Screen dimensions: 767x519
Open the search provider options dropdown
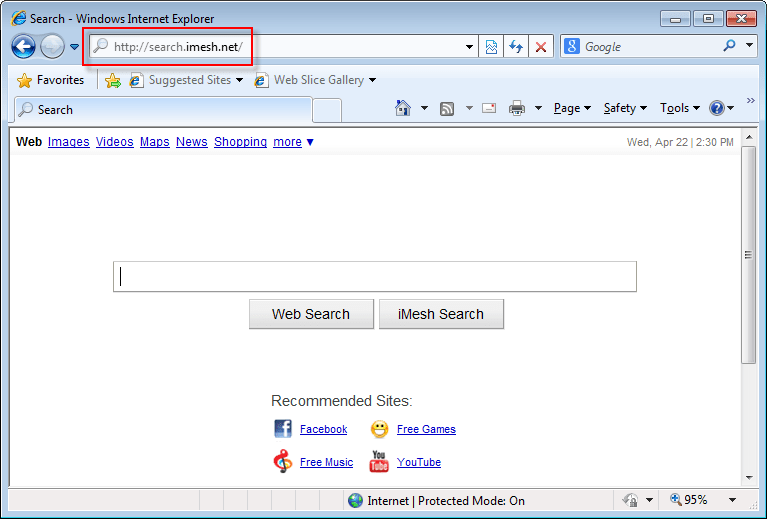tap(749, 45)
